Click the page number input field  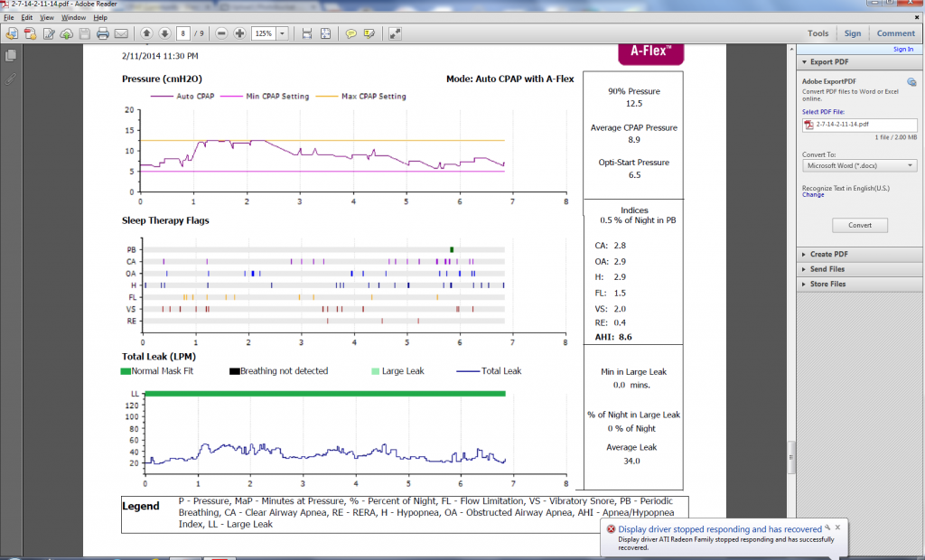coord(182,33)
